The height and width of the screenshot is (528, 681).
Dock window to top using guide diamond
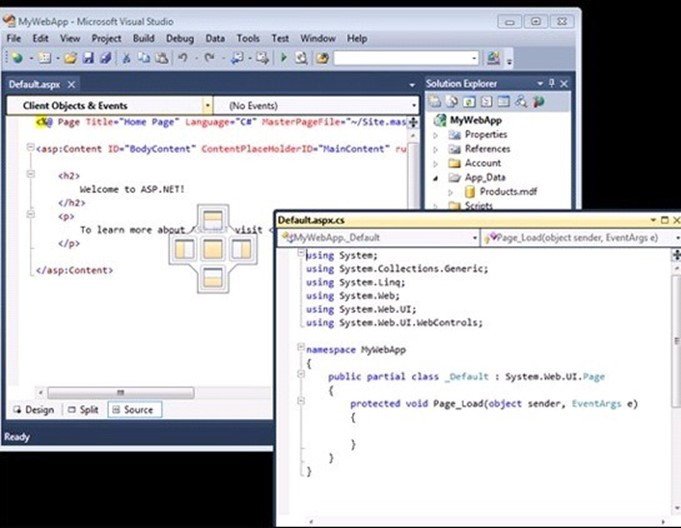213,220
